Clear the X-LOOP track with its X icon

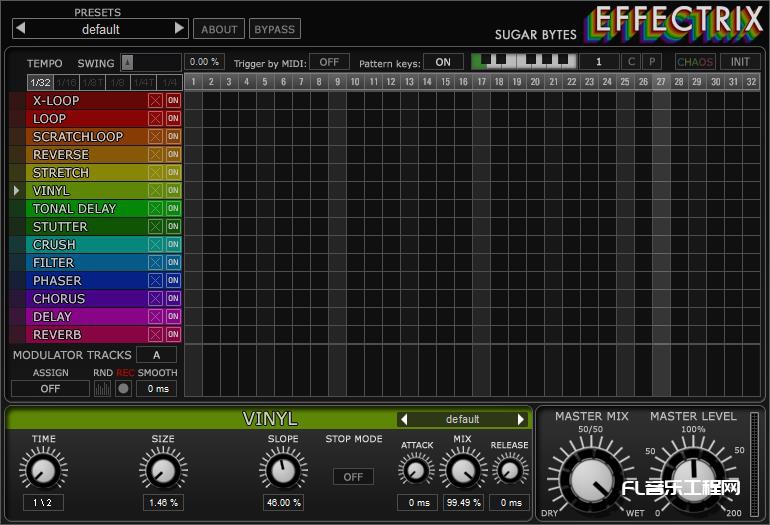click(155, 101)
